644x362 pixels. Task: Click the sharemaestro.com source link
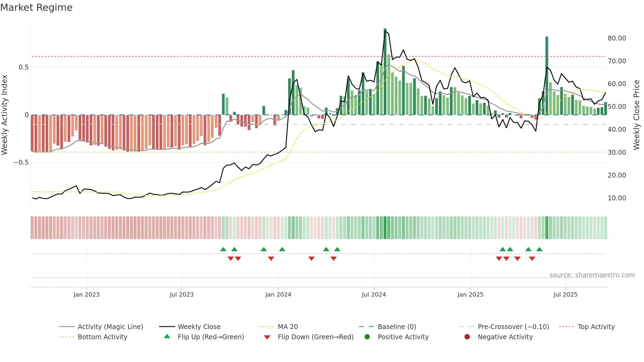click(592, 275)
